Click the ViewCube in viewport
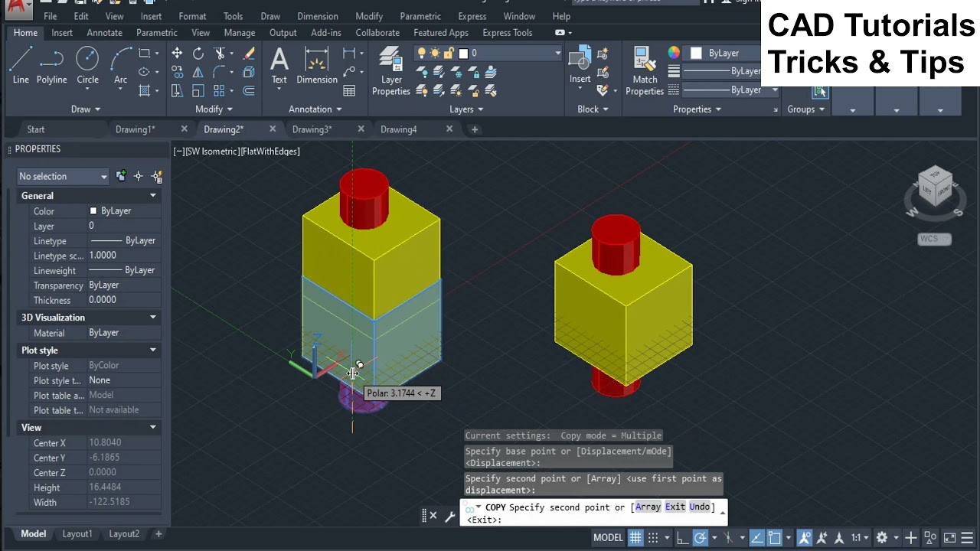 (x=935, y=187)
